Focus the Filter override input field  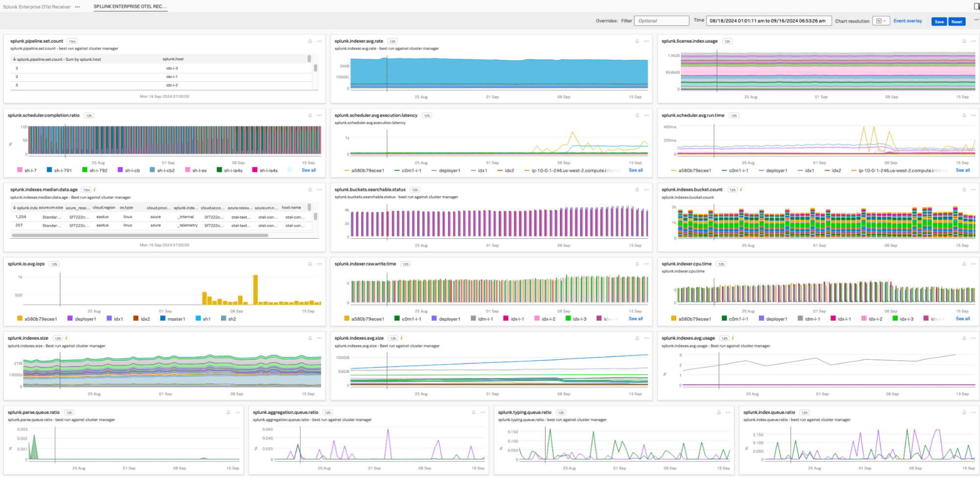(x=661, y=21)
